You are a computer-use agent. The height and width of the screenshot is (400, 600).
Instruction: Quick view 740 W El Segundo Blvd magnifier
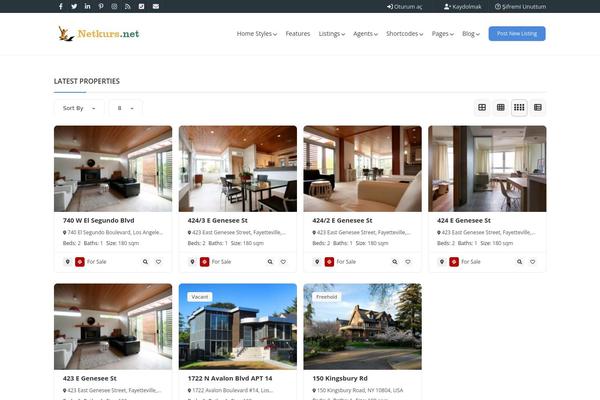(145, 262)
